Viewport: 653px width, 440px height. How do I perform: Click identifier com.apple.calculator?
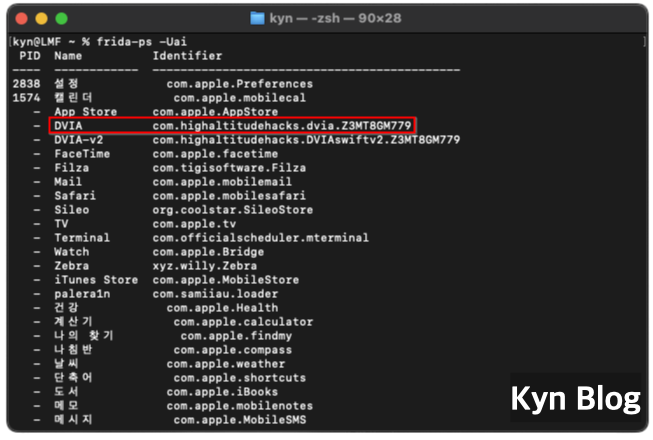pos(243,322)
